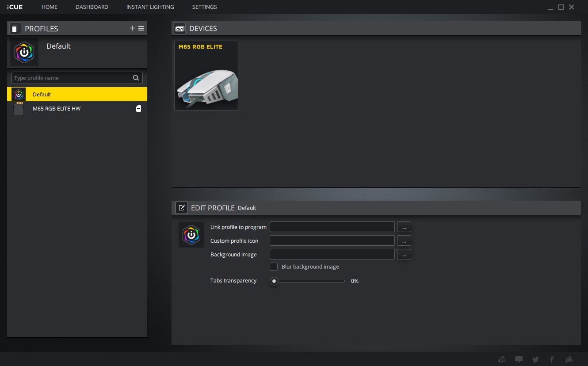Add a new profile with the plus icon

(x=132, y=28)
